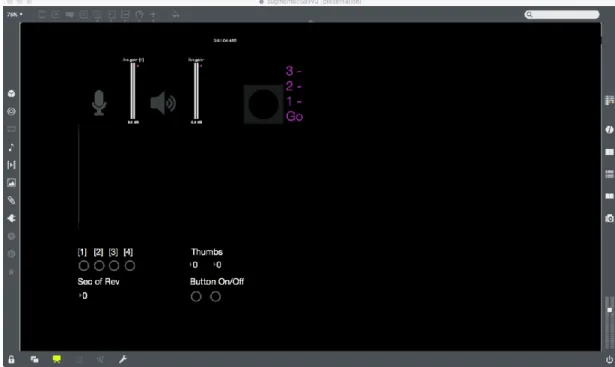615x367 pixels.
Task: Click the "Thumbs" label
Action: tap(207, 252)
